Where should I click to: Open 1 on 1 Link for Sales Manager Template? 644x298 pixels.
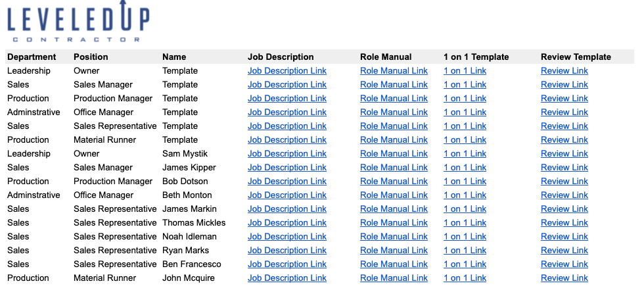pyautogui.click(x=465, y=85)
